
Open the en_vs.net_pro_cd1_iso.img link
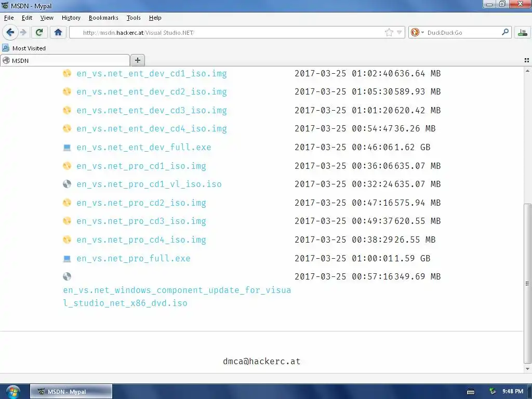click(x=141, y=166)
